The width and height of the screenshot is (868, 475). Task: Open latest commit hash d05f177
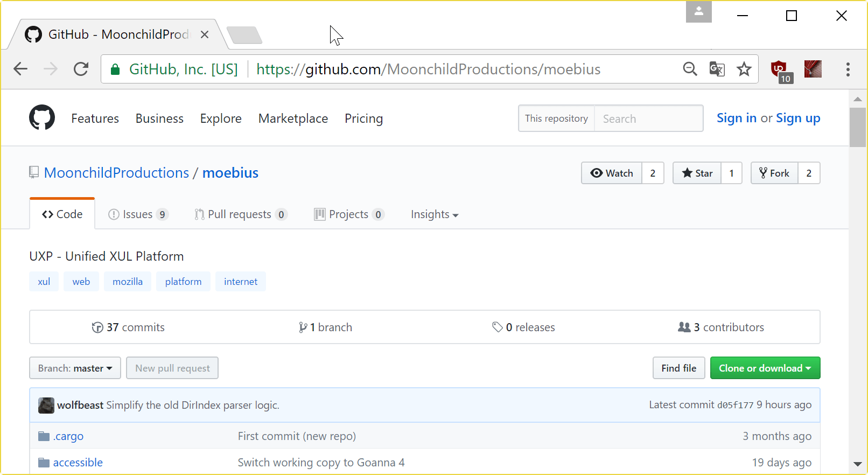click(736, 405)
